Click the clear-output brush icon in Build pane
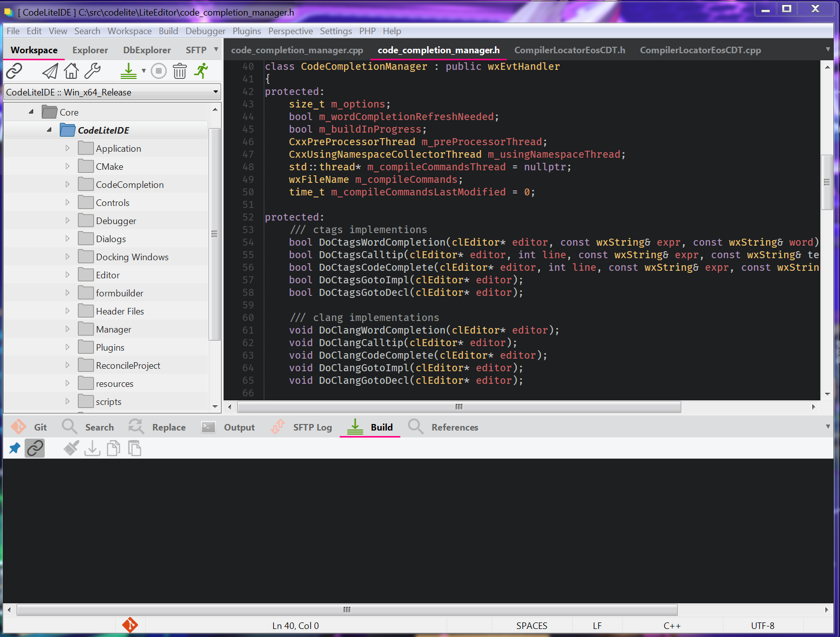840x637 pixels. 71,448
